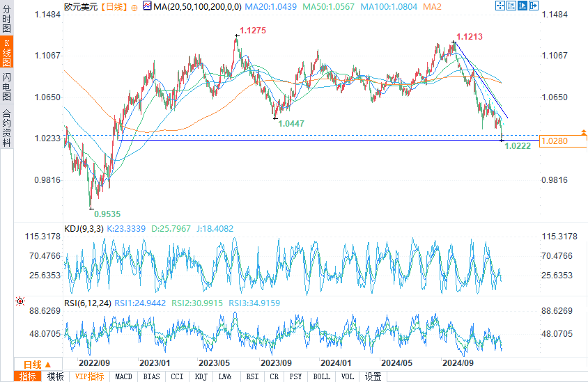Click the MA50:1.0567 value
588x382 pixels.
[329, 7]
